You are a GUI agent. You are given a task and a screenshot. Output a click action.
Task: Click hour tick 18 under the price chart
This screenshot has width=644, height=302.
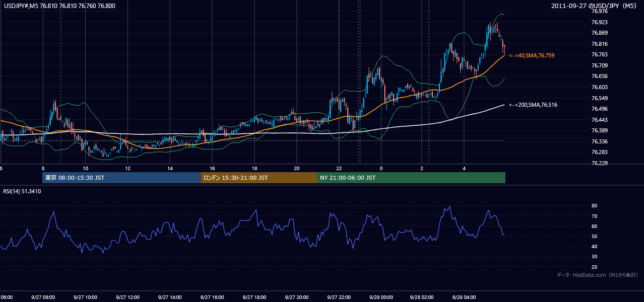[254, 168]
